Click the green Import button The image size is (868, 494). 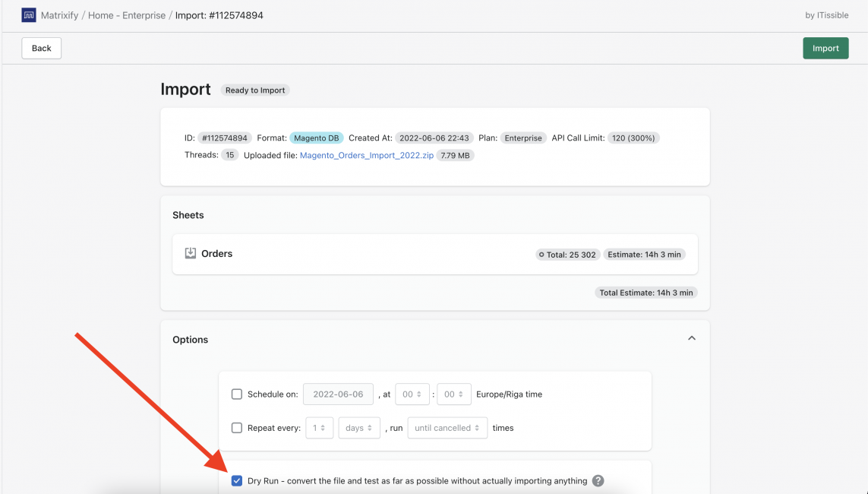tap(825, 47)
